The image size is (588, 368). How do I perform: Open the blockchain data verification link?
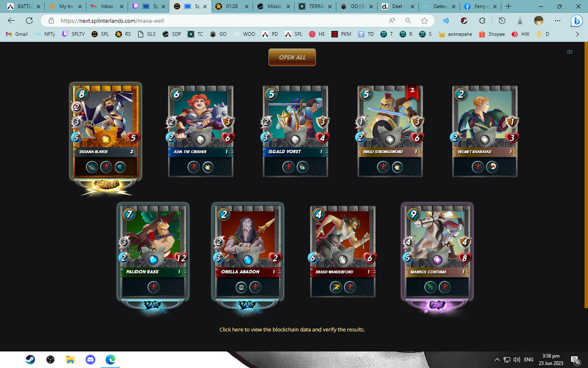coord(292,329)
